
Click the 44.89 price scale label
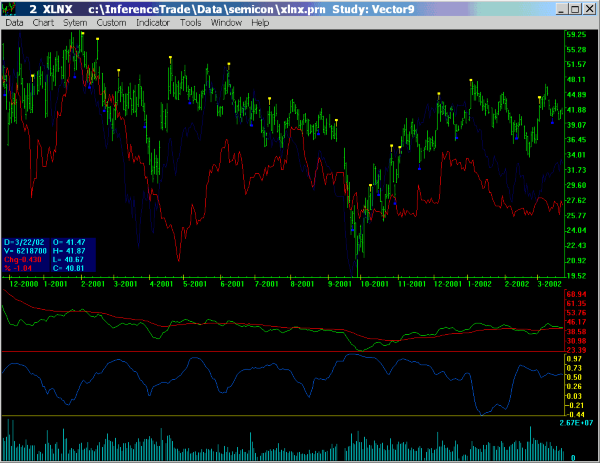coord(576,95)
